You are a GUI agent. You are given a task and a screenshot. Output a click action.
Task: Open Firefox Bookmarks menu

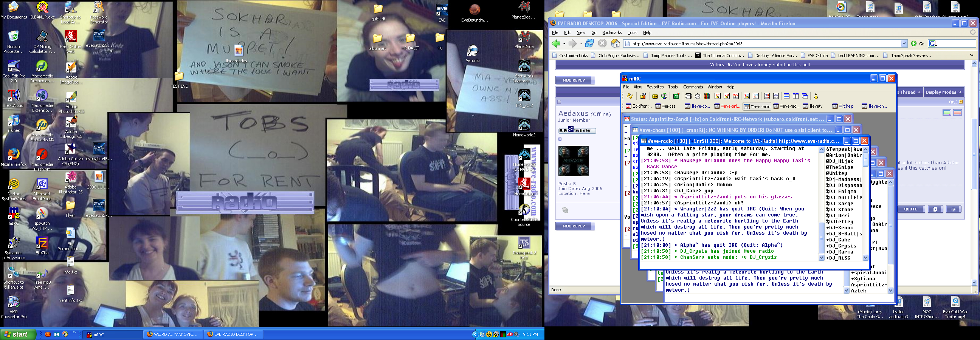pyautogui.click(x=612, y=33)
